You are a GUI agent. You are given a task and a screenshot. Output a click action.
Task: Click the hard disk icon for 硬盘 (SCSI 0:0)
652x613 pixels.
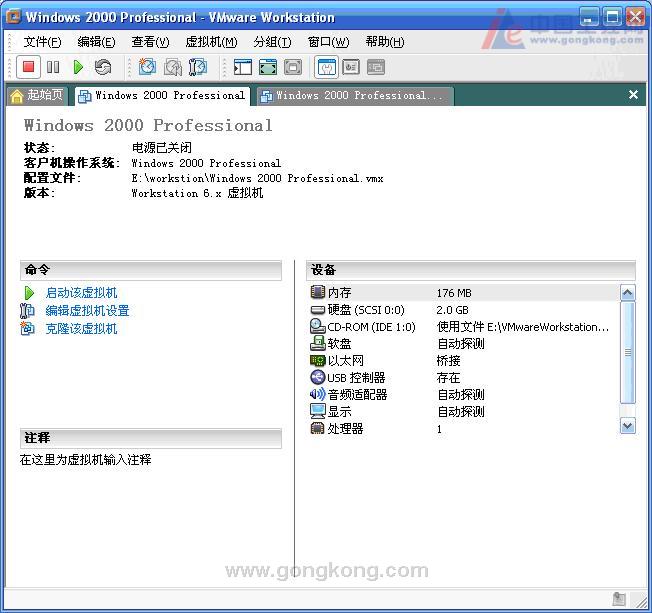point(318,310)
